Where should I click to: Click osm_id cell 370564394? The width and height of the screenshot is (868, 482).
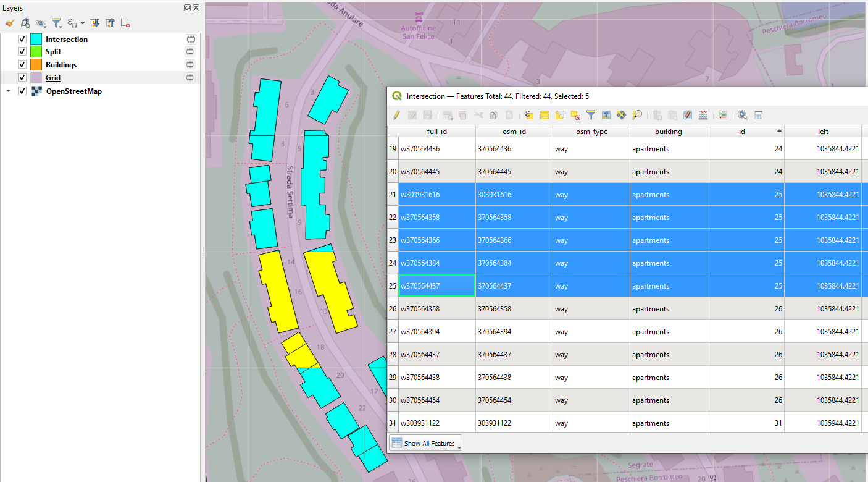tap(514, 332)
